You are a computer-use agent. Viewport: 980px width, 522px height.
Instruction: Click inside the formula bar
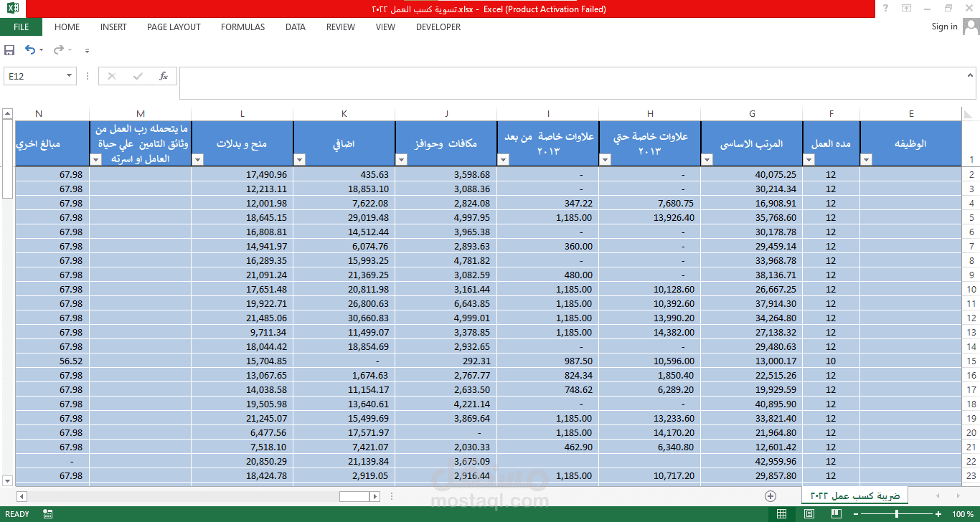(x=571, y=83)
